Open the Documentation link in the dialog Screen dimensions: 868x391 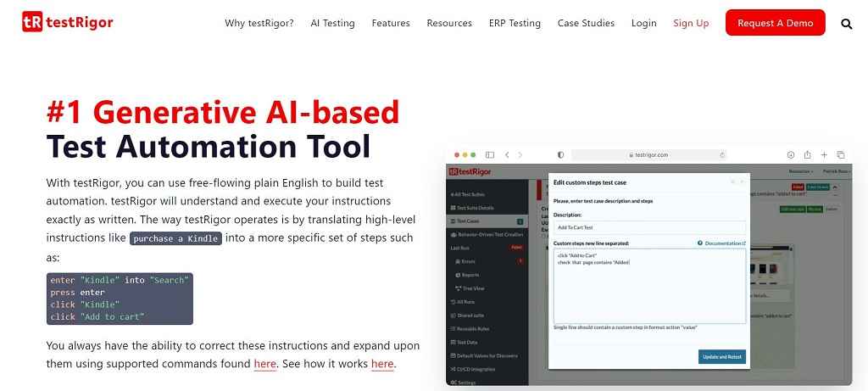722,243
